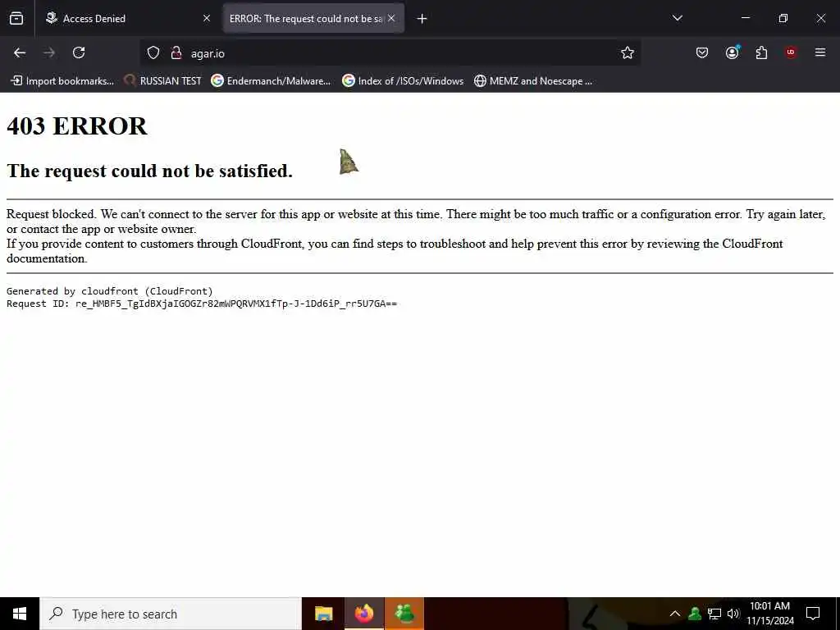The height and width of the screenshot is (630, 840).
Task: Open MEMZ and Noescape bookmark
Action: click(533, 81)
